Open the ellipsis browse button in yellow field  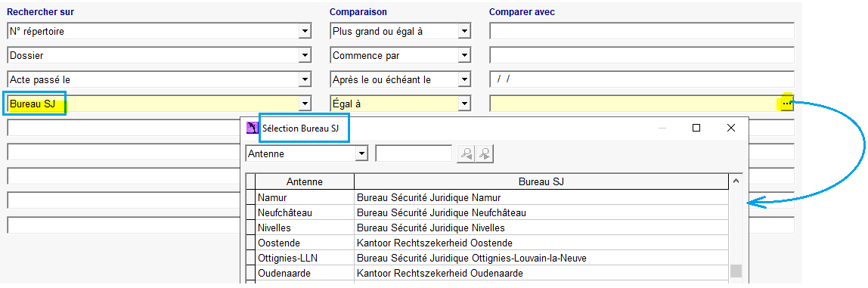pos(786,104)
